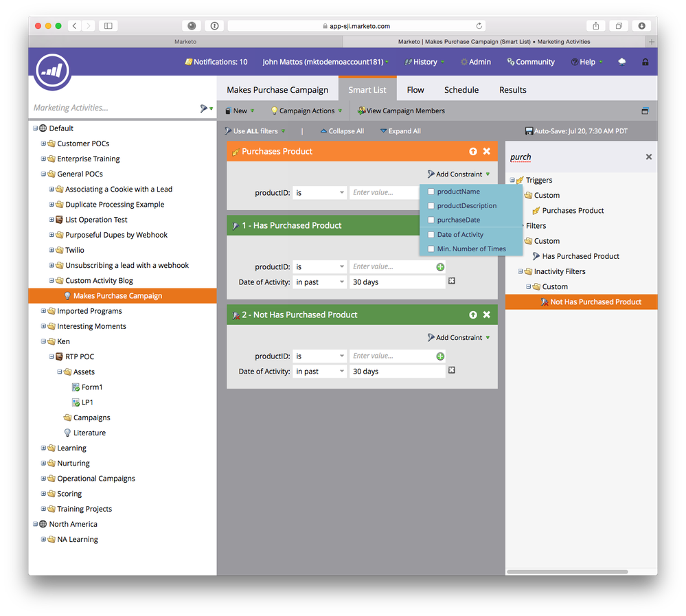Move Purchases Product trigger up
The width and height of the screenshot is (686, 616).
(x=473, y=151)
